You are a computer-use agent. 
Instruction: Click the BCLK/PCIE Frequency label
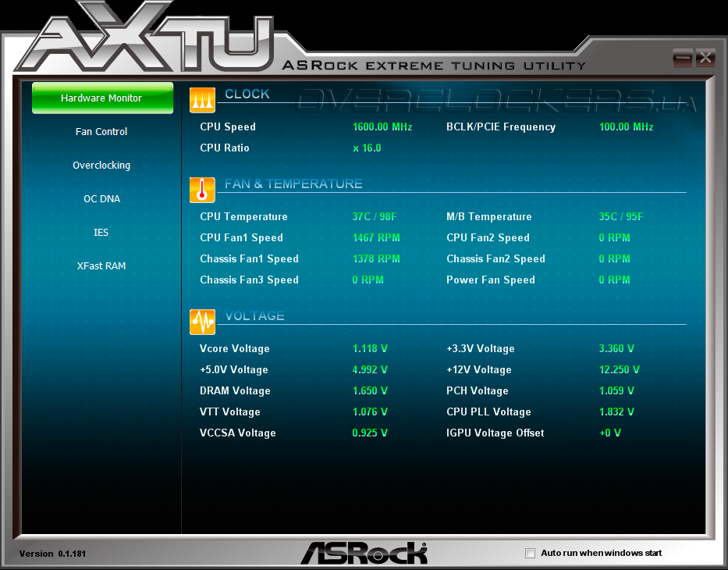[501, 126]
